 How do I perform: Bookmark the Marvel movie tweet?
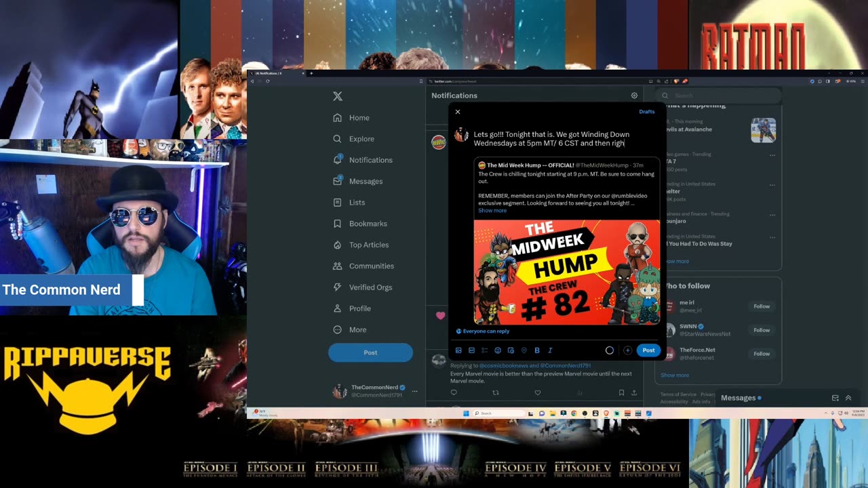point(621,392)
